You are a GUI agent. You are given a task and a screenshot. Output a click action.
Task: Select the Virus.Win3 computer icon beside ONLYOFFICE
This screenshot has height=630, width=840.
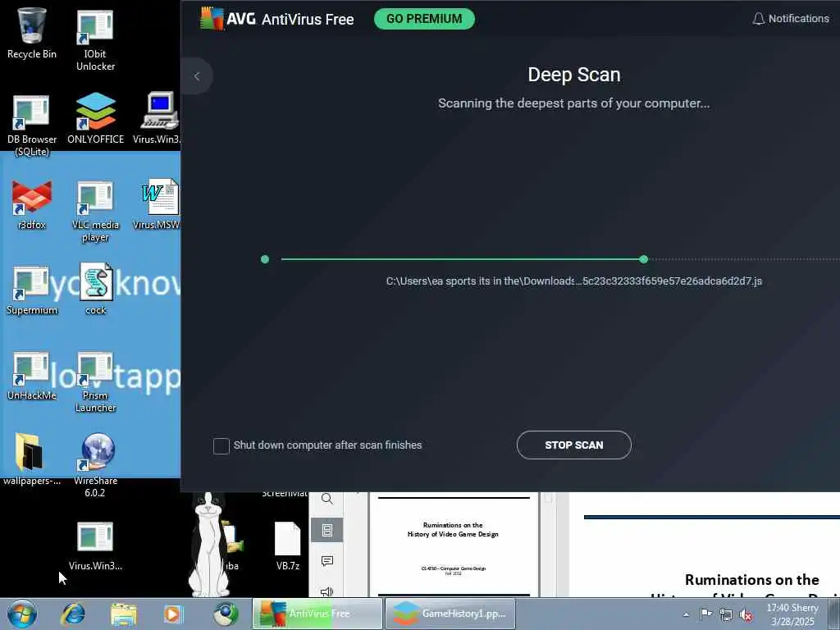click(x=158, y=118)
